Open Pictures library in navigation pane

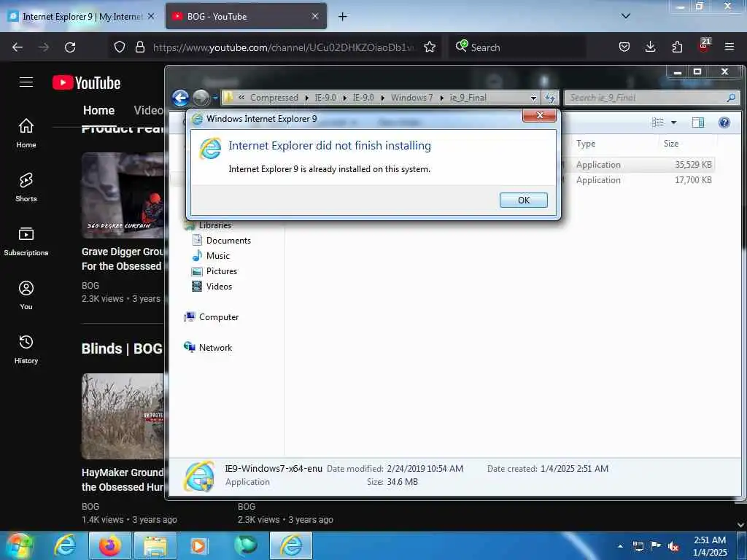tap(214, 271)
